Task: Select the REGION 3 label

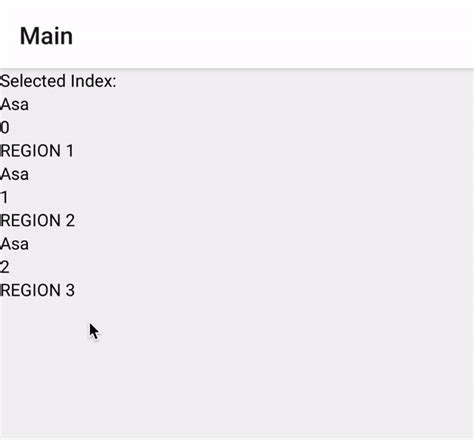Action: (37, 290)
